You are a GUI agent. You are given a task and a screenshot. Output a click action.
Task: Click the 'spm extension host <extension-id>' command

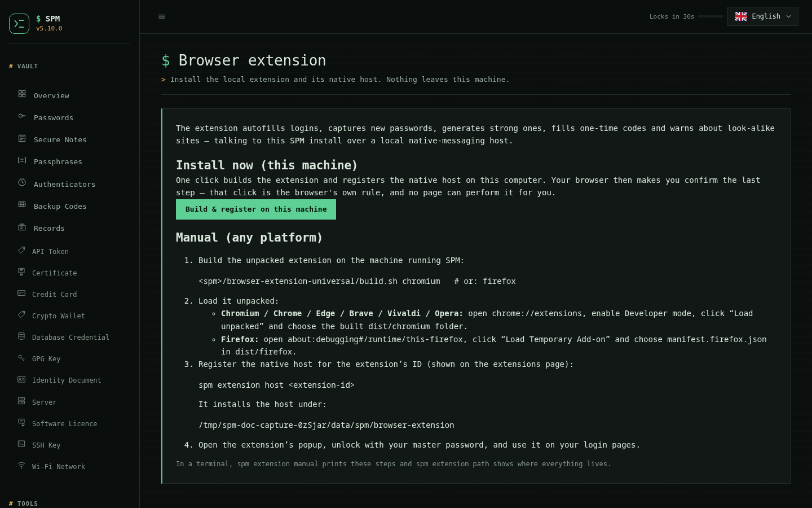point(276,385)
